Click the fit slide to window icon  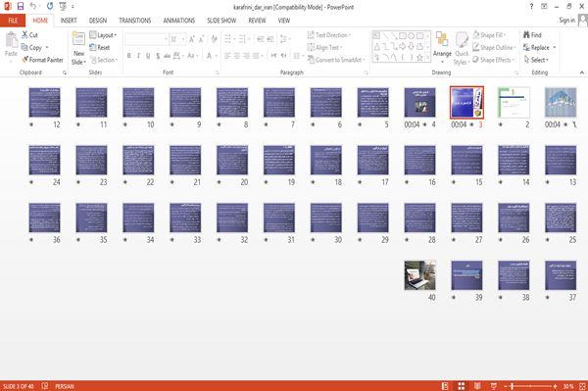pyautogui.click(x=582, y=386)
